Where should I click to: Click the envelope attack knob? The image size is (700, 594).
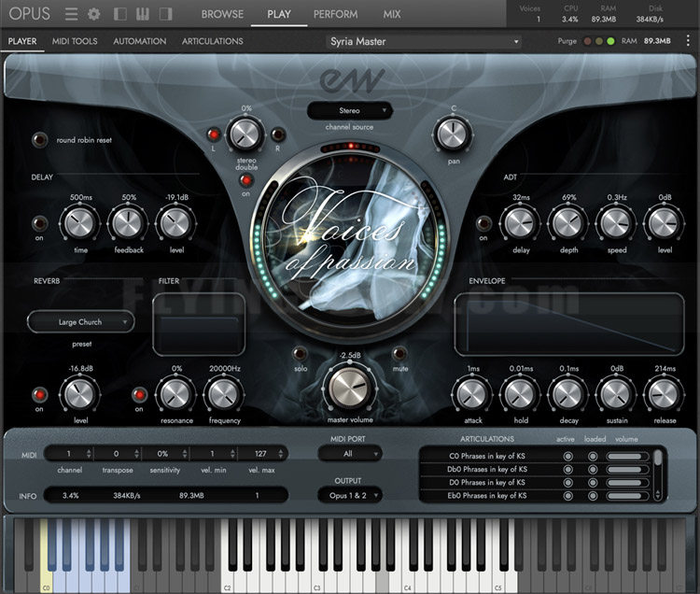point(472,394)
